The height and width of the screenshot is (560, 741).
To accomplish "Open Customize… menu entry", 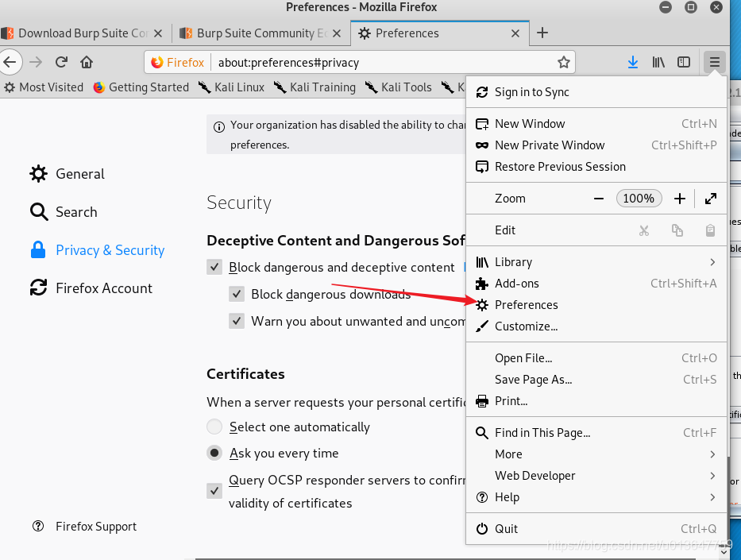I will [x=596, y=326].
